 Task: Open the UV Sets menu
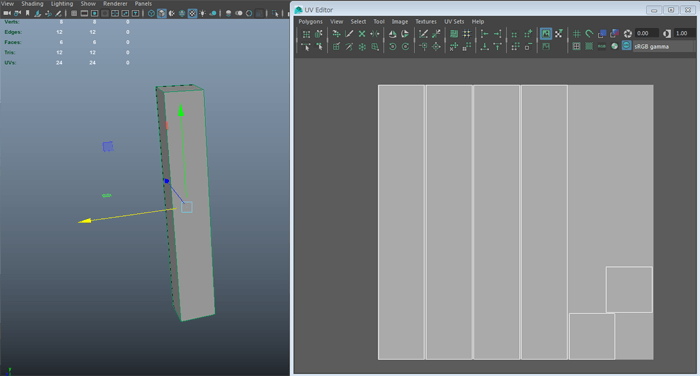[x=454, y=21]
